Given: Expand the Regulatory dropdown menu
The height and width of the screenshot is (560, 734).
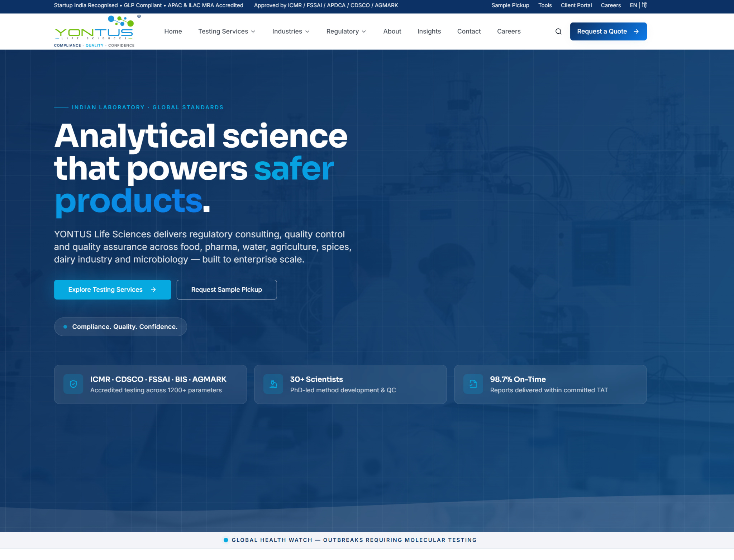Looking at the screenshot, I should (x=346, y=32).
